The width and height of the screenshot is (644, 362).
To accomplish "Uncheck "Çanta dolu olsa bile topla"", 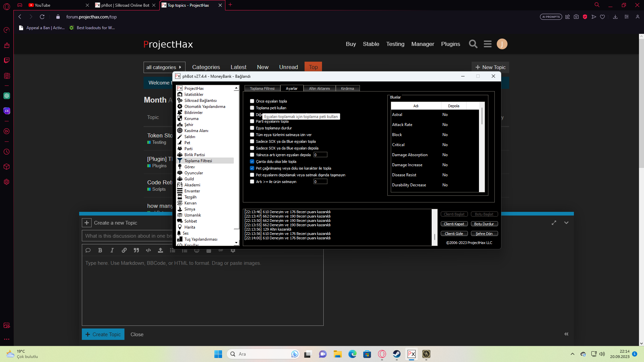I will 252,162.
